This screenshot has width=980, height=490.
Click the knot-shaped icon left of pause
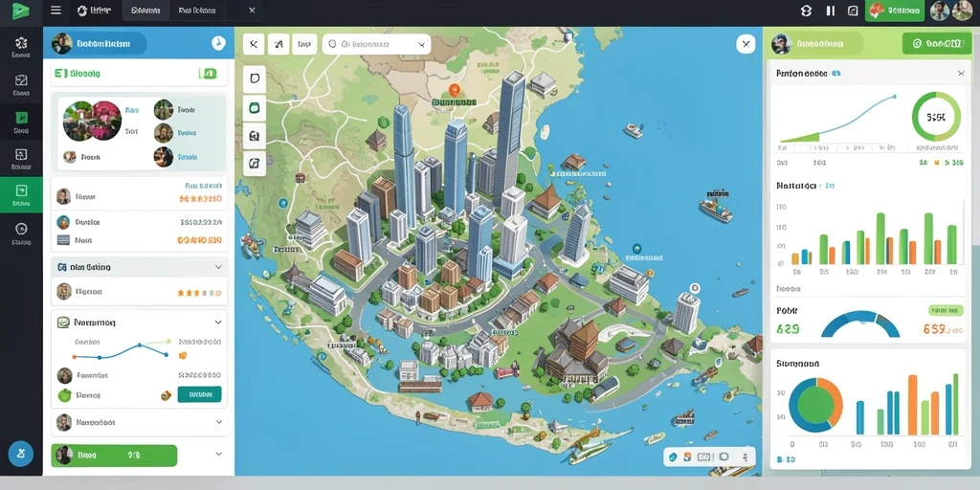point(806,10)
